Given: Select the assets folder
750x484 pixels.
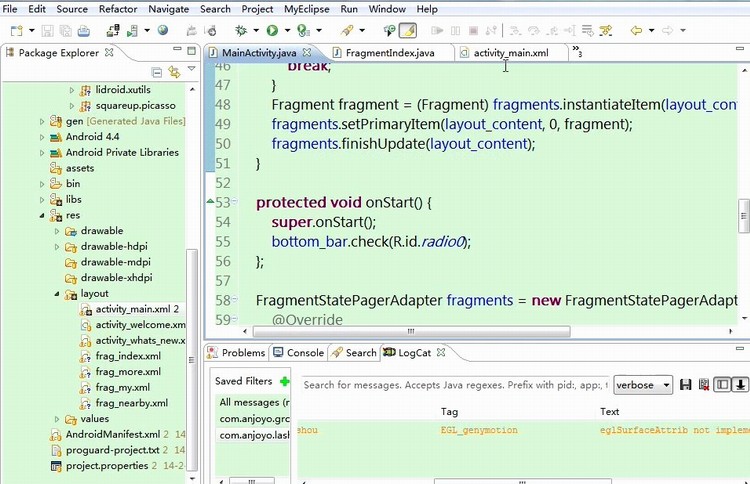Looking at the screenshot, I should [x=80, y=168].
